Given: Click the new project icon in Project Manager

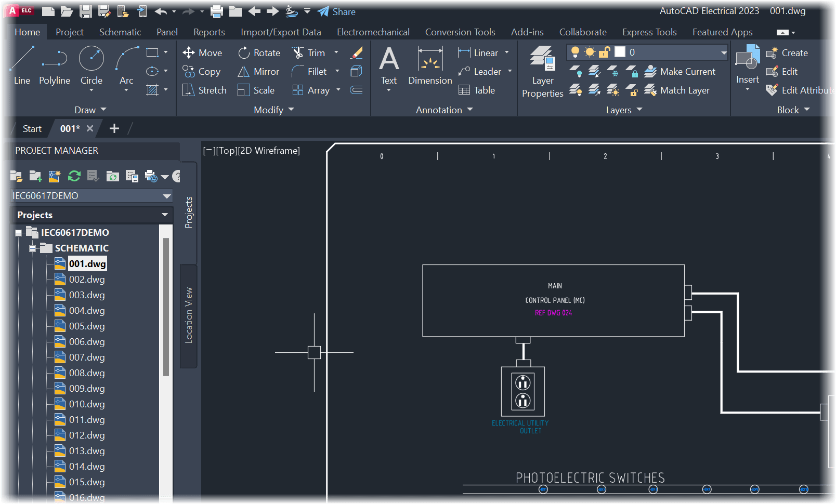Looking at the screenshot, I should click(35, 176).
